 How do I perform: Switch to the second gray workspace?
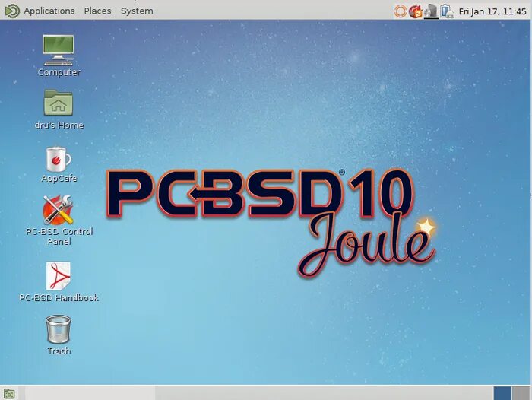[521, 393]
